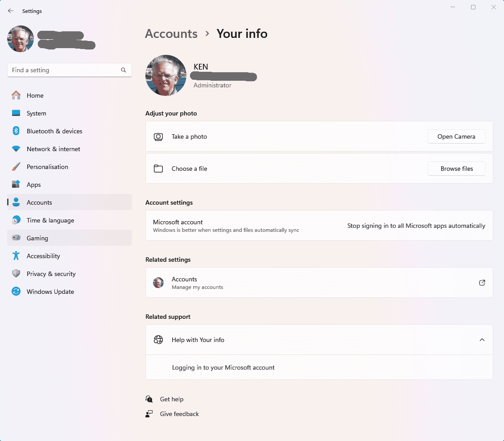The width and height of the screenshot is (504, 441).
Task: Open Bluetooth & devices settings
Action: point(70,131)
